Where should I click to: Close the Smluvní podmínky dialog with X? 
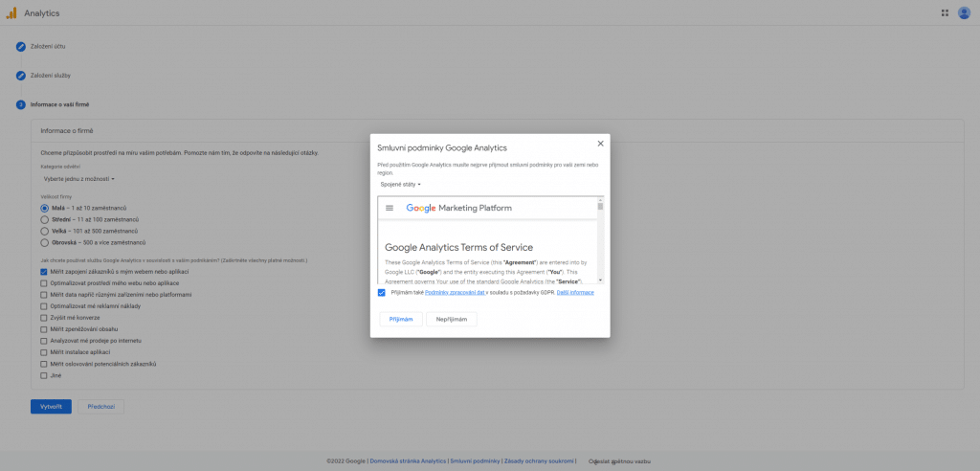tap(601, 144)
